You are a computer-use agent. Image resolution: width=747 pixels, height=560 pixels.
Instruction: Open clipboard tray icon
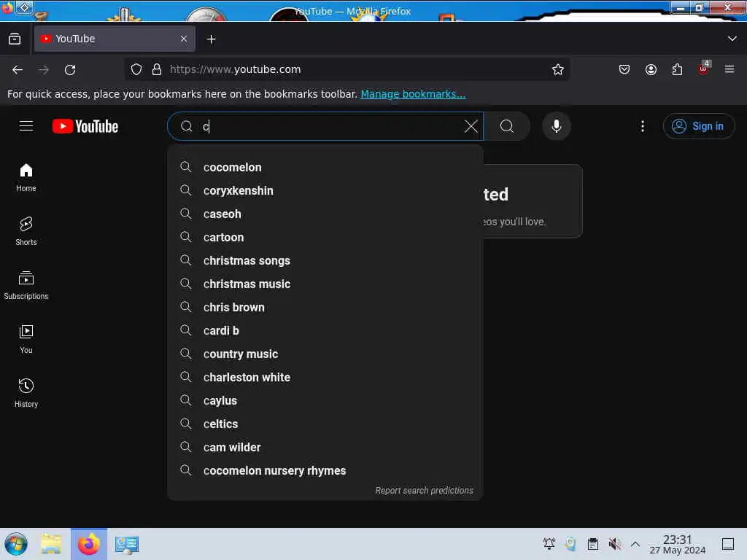click(x=592, y=544)
